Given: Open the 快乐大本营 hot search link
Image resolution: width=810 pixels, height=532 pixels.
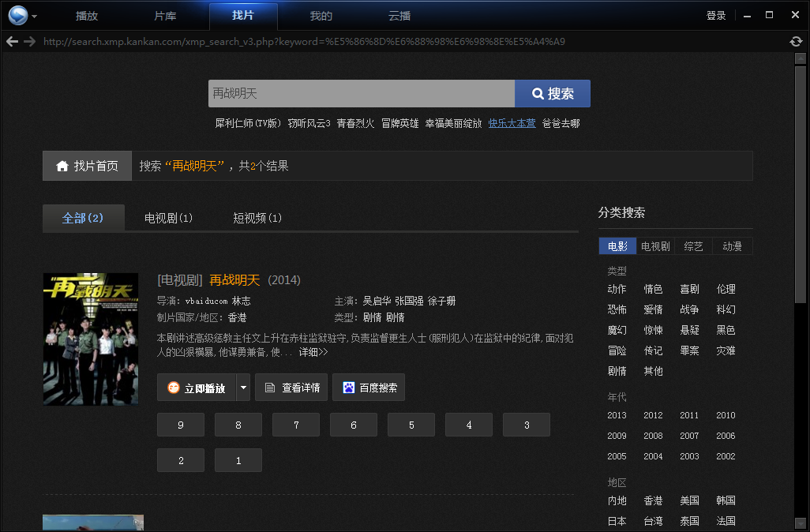Looking at the screenshot, I should tap(512, 123).
